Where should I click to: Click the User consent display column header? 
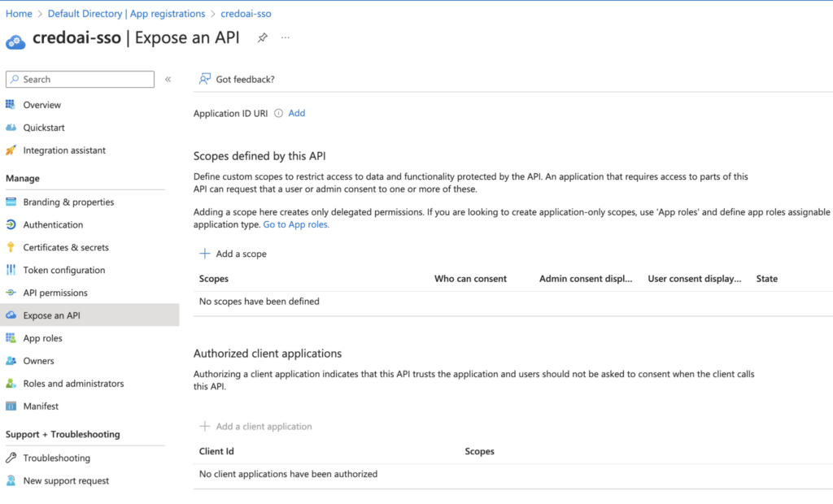pyautogui.click(x=695, y=278)
